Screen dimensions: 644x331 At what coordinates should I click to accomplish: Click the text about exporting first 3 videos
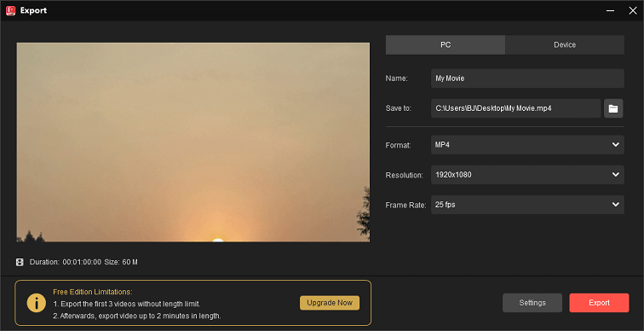point(126,305)
